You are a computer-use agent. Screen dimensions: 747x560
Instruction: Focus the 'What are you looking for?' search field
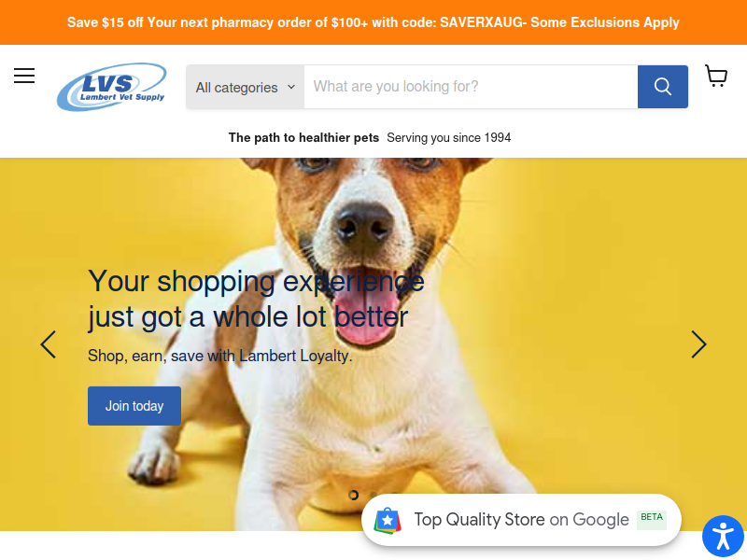click(471, 87)
